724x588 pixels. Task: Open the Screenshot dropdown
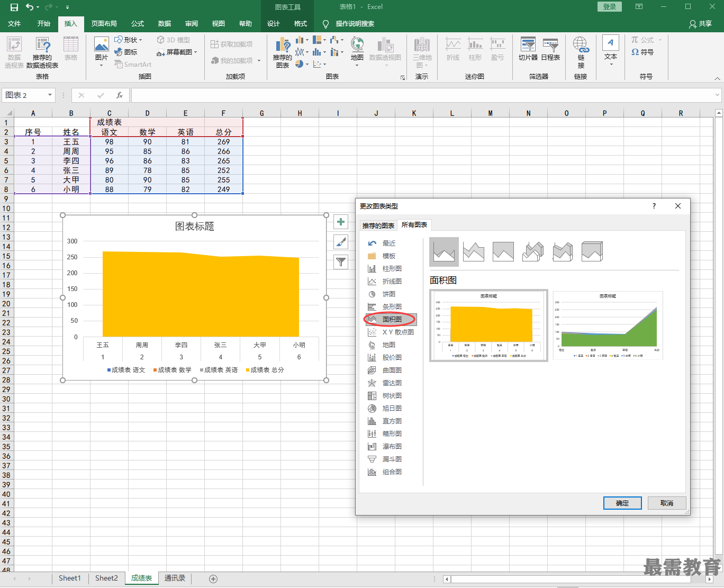point(177,52)
